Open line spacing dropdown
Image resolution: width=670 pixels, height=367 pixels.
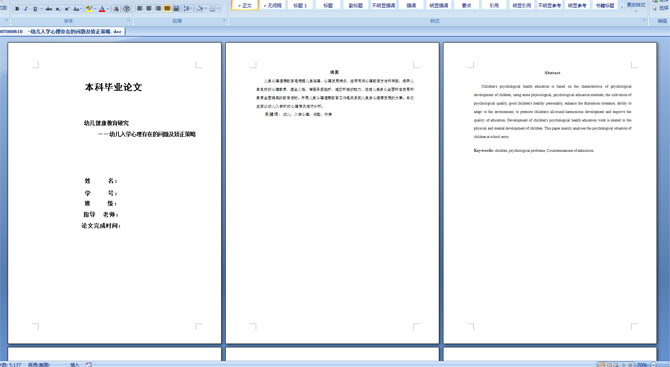pyautogui.click(x=188, y=9)
